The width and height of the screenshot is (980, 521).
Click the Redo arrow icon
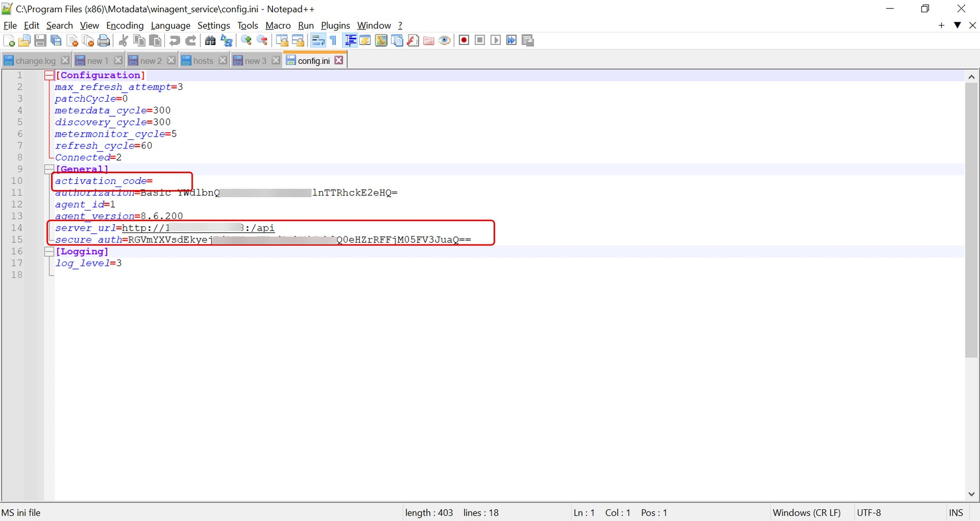pyautogui.click(x=191, y=41)
